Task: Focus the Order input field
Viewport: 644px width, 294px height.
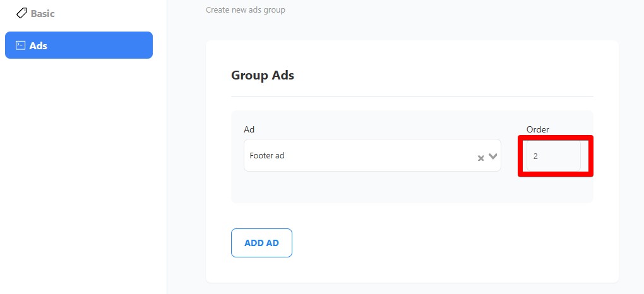Action: point(553,156)
